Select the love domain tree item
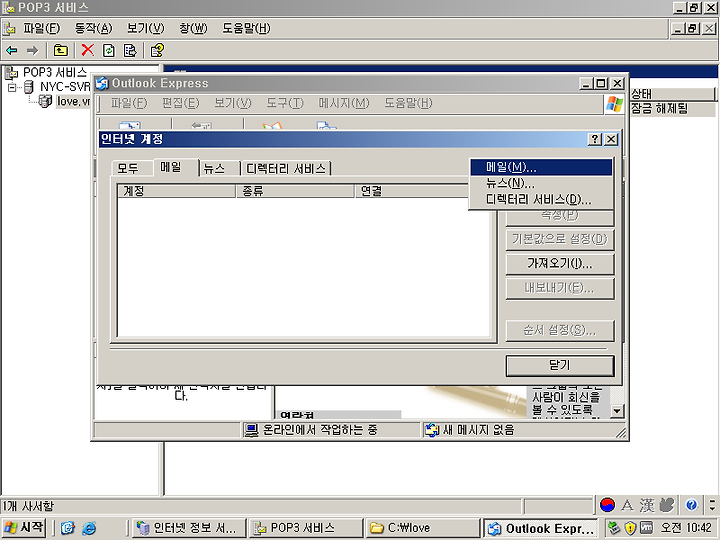720x540 pixels. 73,101
